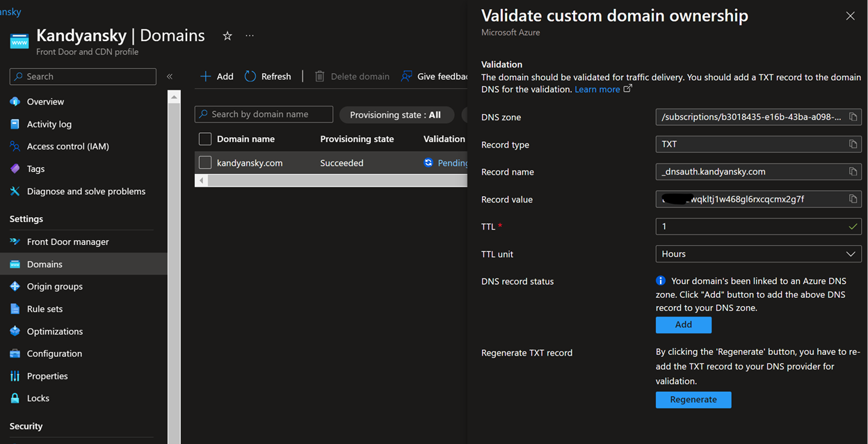Click the Succeeded provisioning state cell
Screen dimensions: 868x444
coord(341,163)
